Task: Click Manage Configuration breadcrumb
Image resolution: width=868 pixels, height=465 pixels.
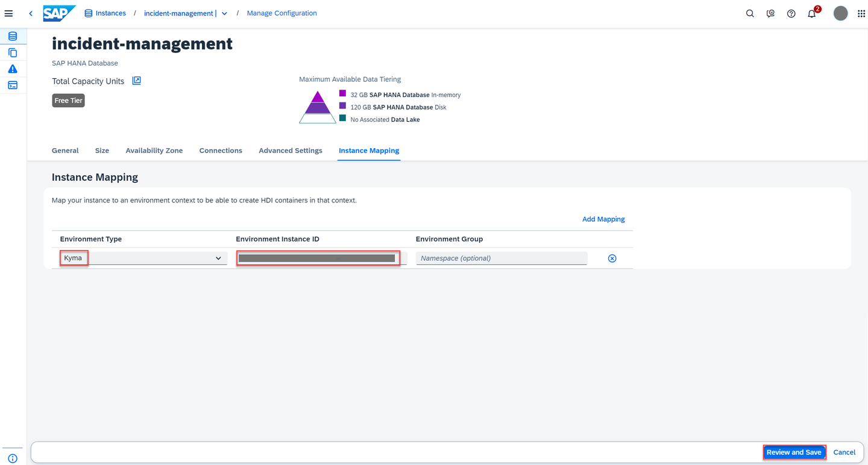Action: 281,13
